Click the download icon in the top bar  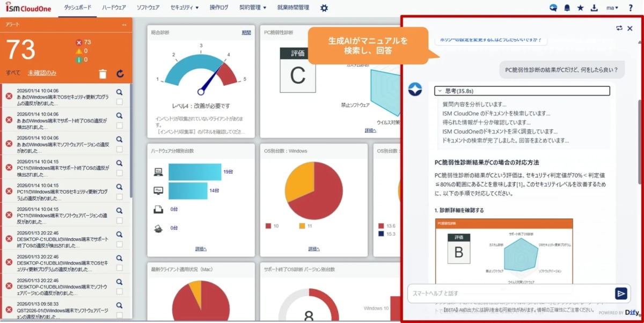[x=595, y=8]
